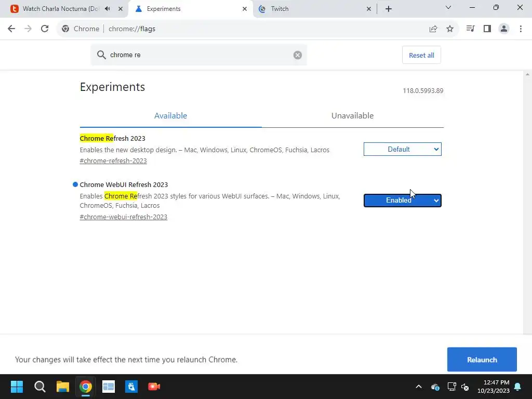Open the #chrome-refresh-2023 link
The width and height of the screenshot is (532, 399).
point(113,161)
